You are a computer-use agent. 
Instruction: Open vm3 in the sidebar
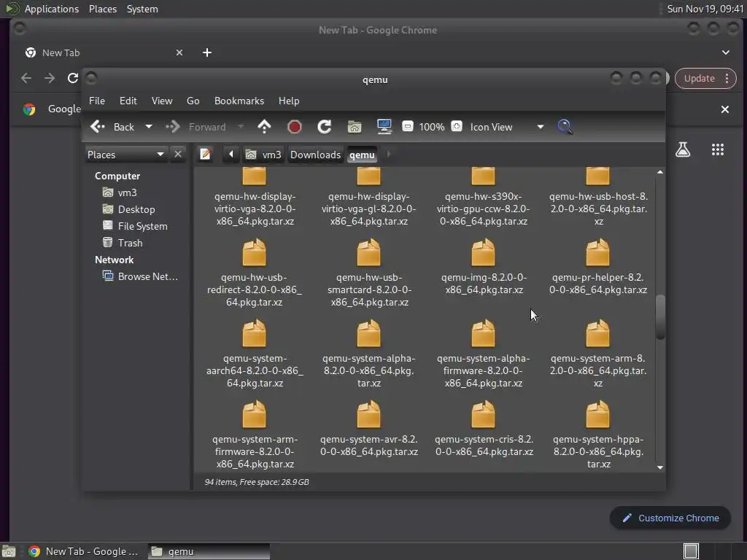tap(127, 192)
